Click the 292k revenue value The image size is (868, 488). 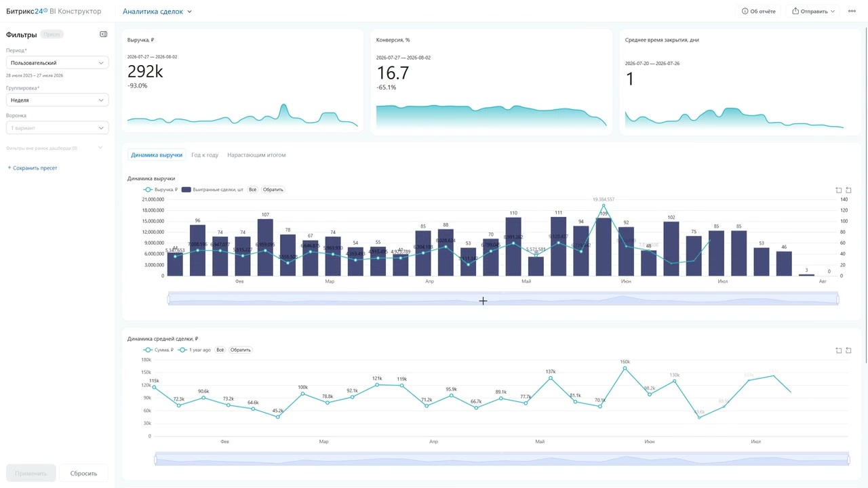[145, 72]
